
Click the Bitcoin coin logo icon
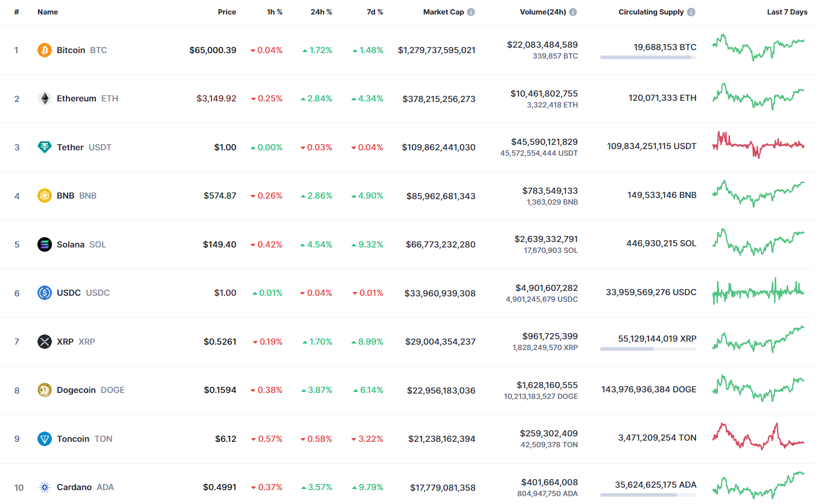pyautogui.click(x=45, y=50)
